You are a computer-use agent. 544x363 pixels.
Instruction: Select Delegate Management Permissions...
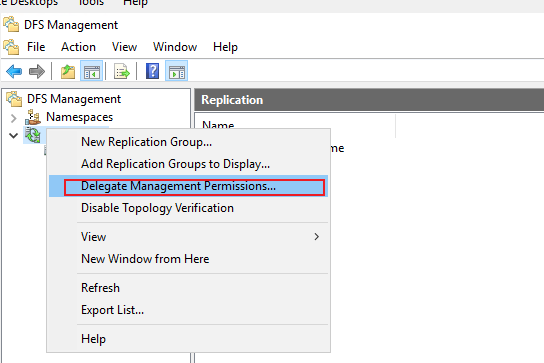[188, 186]
